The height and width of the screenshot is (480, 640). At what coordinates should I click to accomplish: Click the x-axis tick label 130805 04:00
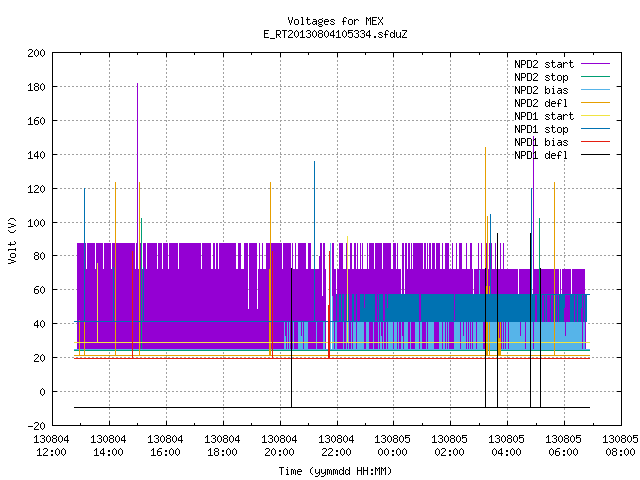[x=507, y=446]
